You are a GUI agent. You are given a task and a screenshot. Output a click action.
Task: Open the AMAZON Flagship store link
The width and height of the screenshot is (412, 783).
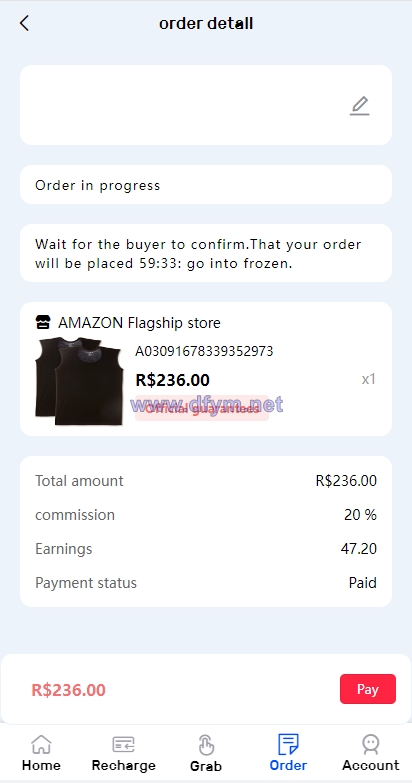click(139, 323)
